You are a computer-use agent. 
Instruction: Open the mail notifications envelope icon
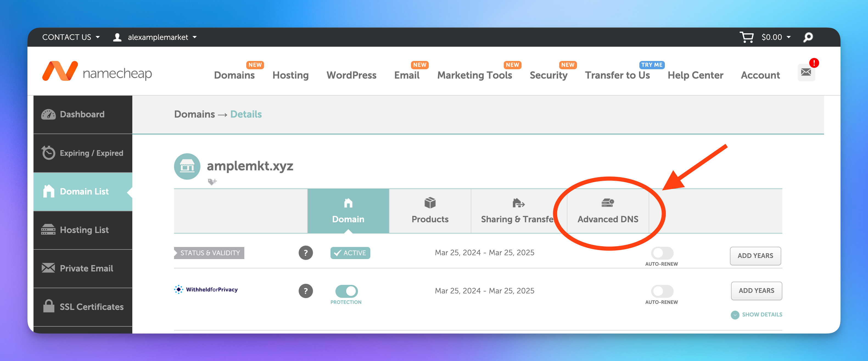tap(806, 72)
